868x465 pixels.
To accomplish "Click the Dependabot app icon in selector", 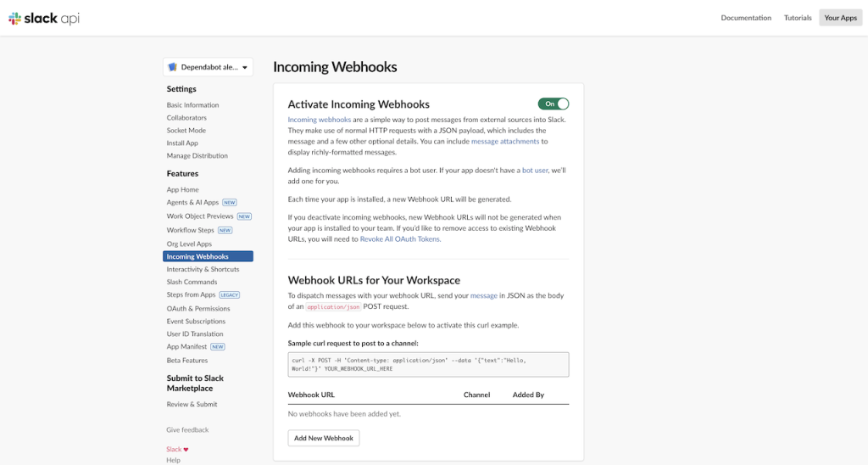I will [173, 67].
